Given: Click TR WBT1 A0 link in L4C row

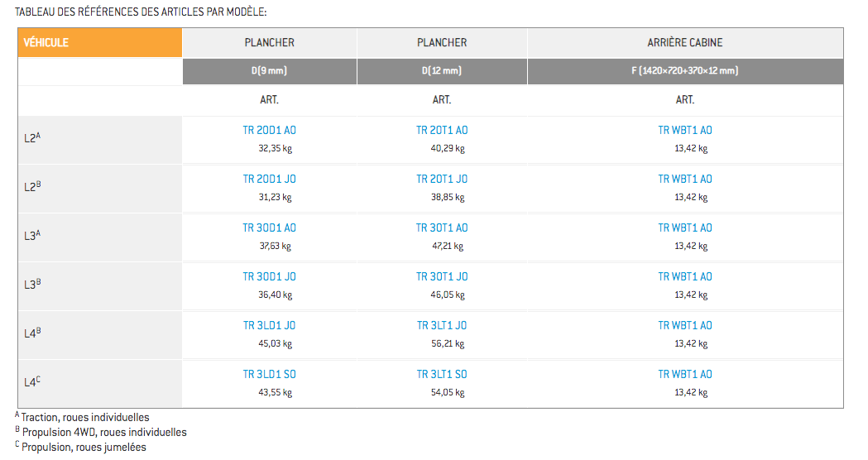Looking at the screenshot, I should point(685,374).
